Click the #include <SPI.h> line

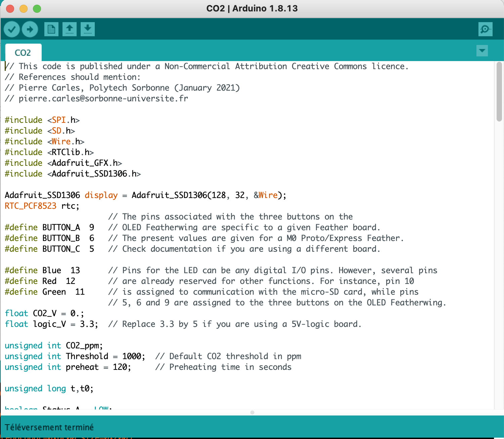(x=42, y=120)
